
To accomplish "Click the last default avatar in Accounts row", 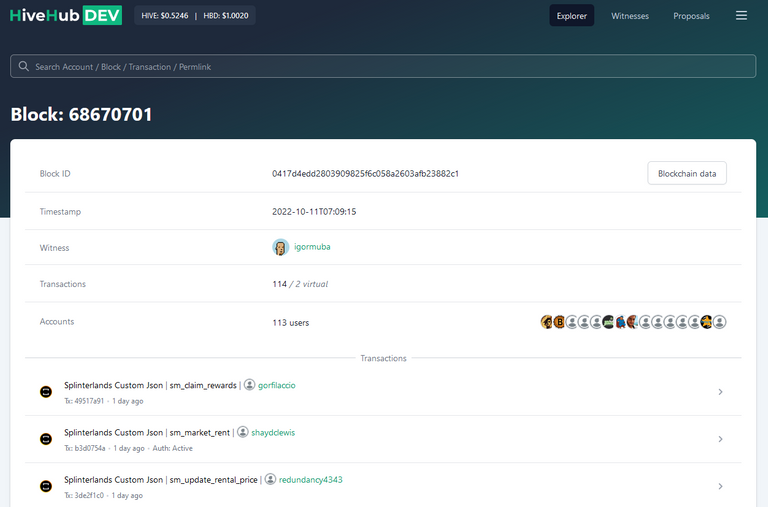I will coord(720,322).
